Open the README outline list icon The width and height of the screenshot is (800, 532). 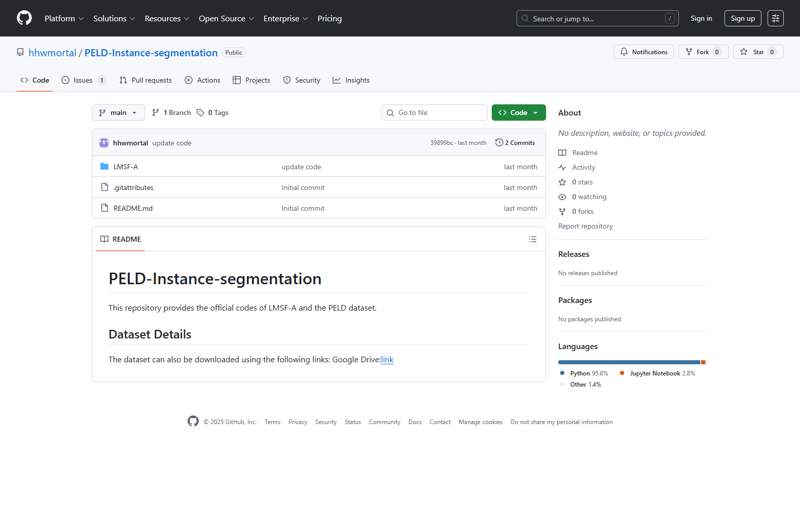pyautogui.click(x=533, y=239)
